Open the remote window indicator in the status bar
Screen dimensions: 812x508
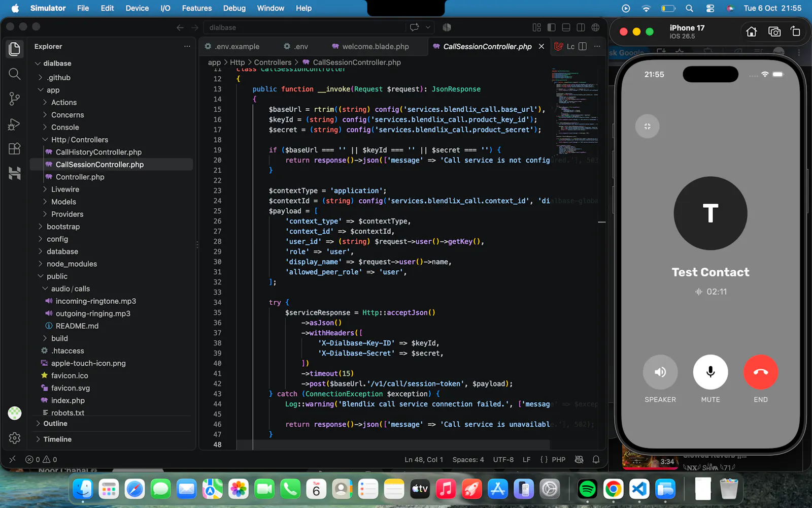13,459
